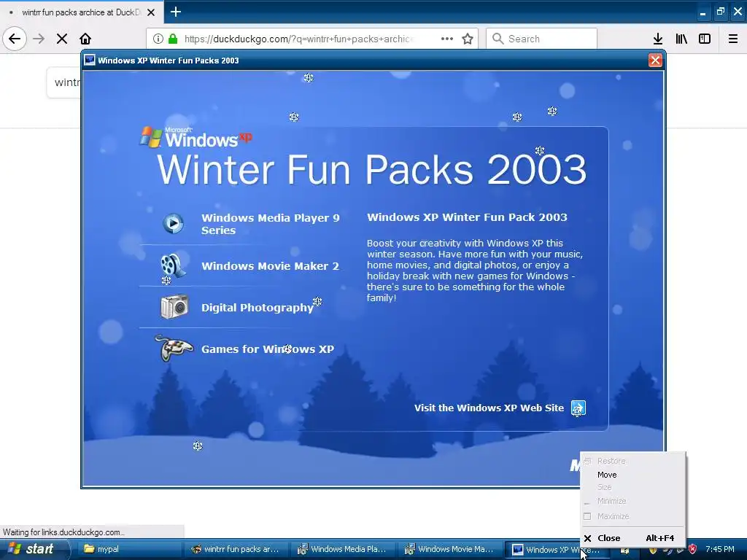Click the DuckDuckGo search field showing wintr
Viewport: 747px width, 560px height.
64,82
